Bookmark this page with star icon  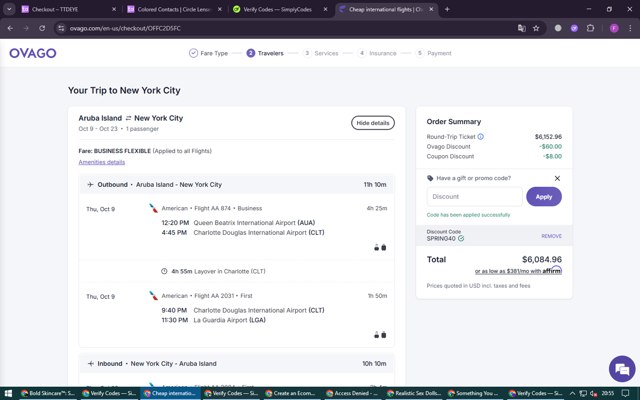(536, 28)
